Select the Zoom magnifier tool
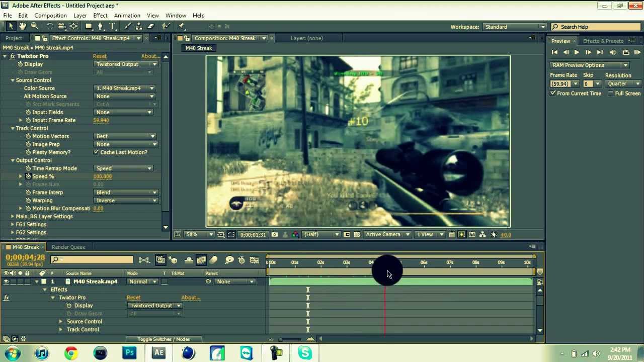Screen dimensions: 644x362 pos(35,26)
